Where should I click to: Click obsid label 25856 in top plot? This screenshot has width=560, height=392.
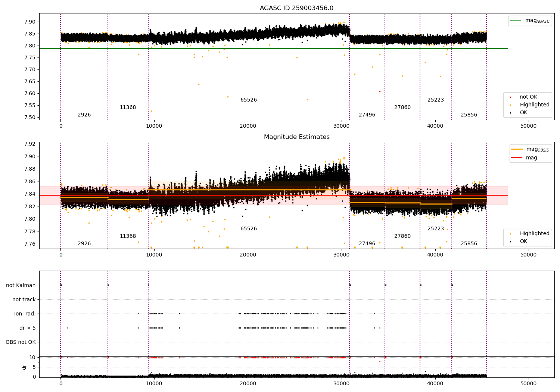(469, 115)
